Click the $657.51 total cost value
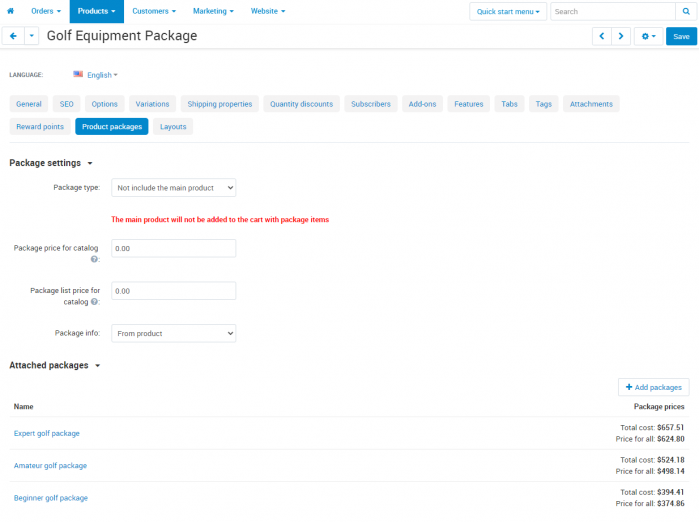This screenshot has width=700, height=522. [x=671, y=427]
